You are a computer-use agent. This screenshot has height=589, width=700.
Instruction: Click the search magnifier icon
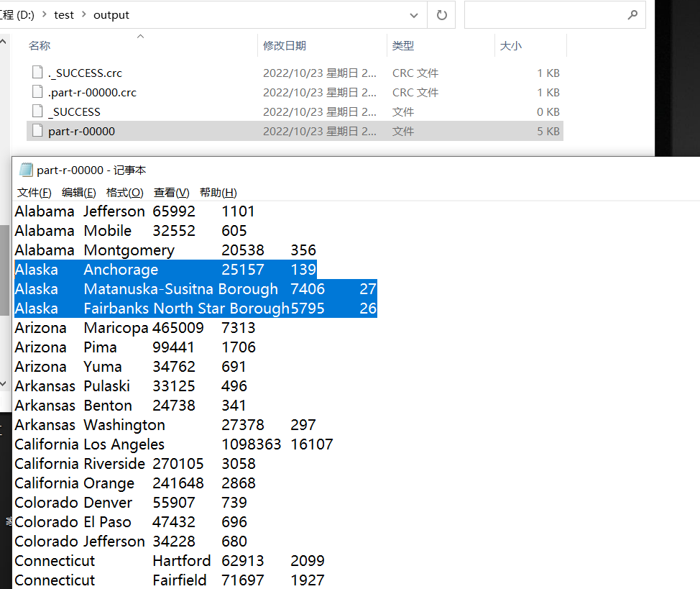(x=632, y=15)
